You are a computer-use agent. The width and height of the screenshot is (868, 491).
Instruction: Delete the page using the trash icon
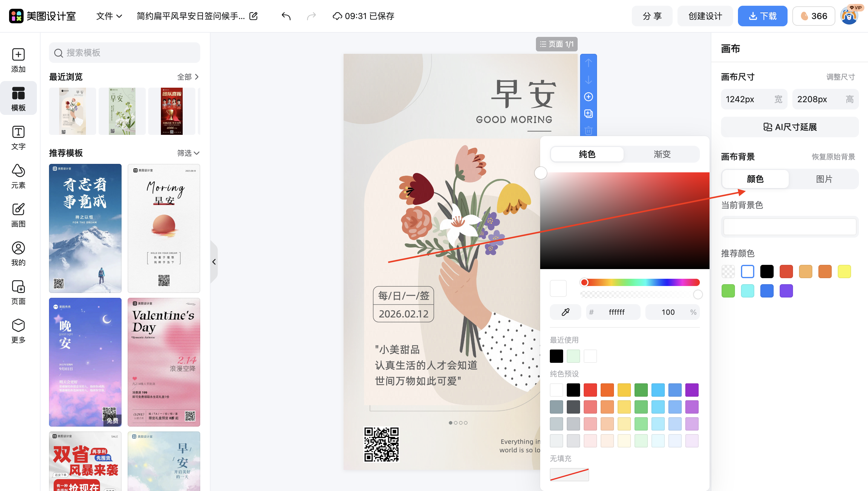click(588, 131)
